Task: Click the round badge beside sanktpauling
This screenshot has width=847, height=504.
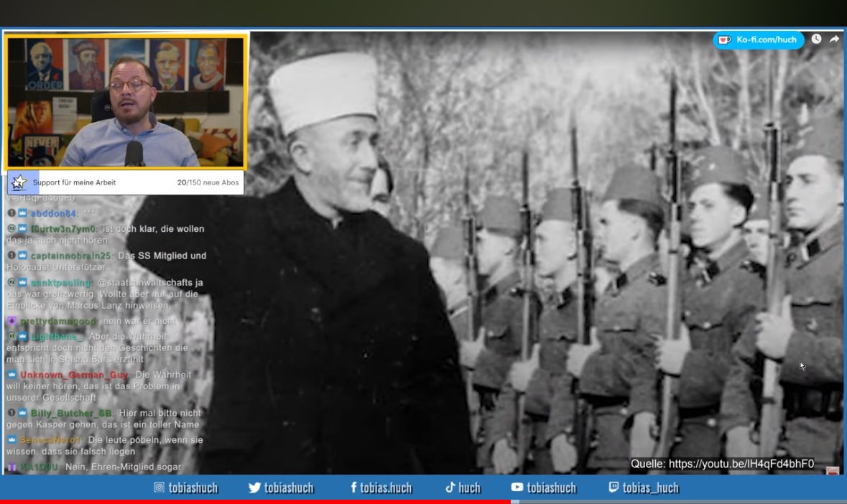Action: (x=11, y=282)
